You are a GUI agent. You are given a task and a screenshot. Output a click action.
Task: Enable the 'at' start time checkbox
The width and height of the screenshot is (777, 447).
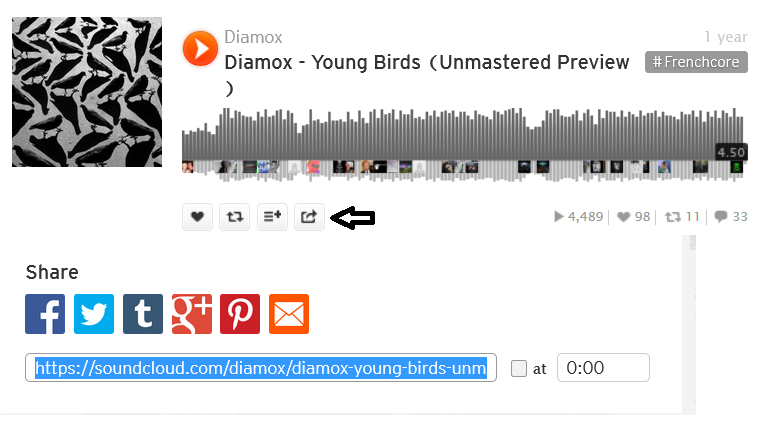tap(519, 368)
